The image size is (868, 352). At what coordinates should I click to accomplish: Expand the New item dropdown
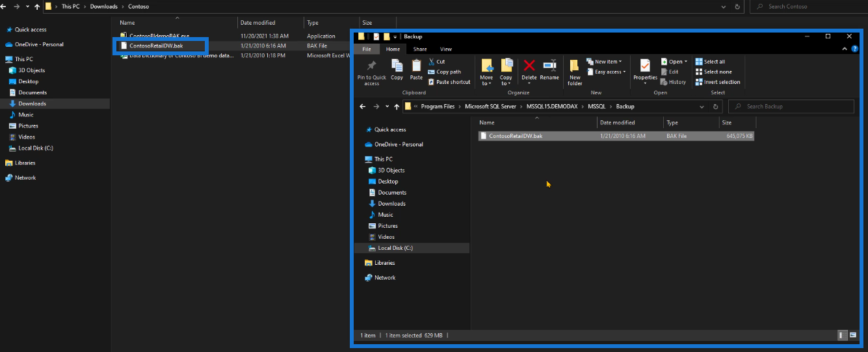point(604,62)
